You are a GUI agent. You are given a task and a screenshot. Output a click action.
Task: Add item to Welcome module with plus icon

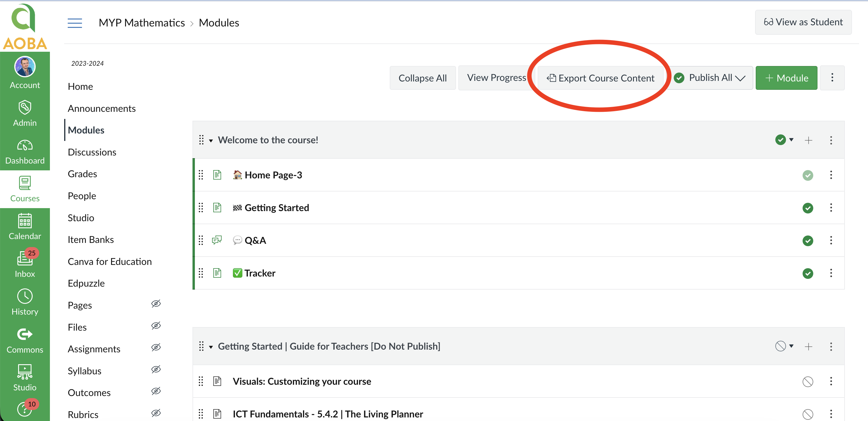(x=808, y=140)
